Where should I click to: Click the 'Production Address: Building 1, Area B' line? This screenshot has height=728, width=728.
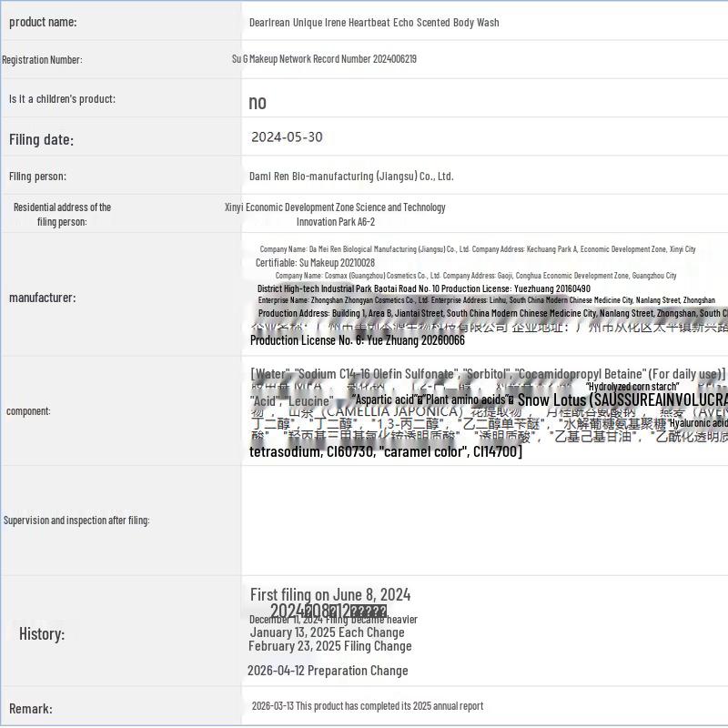click(x=492, y=313)
